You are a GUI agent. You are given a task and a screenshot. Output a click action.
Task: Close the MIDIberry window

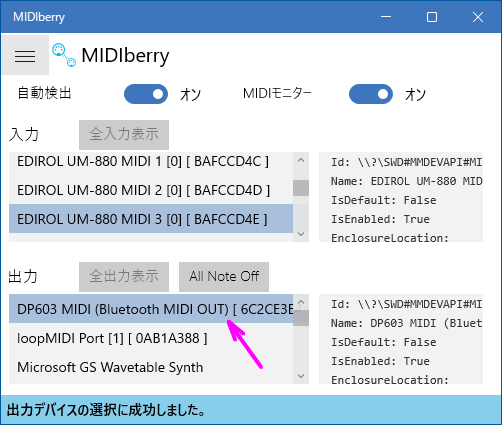478,17
